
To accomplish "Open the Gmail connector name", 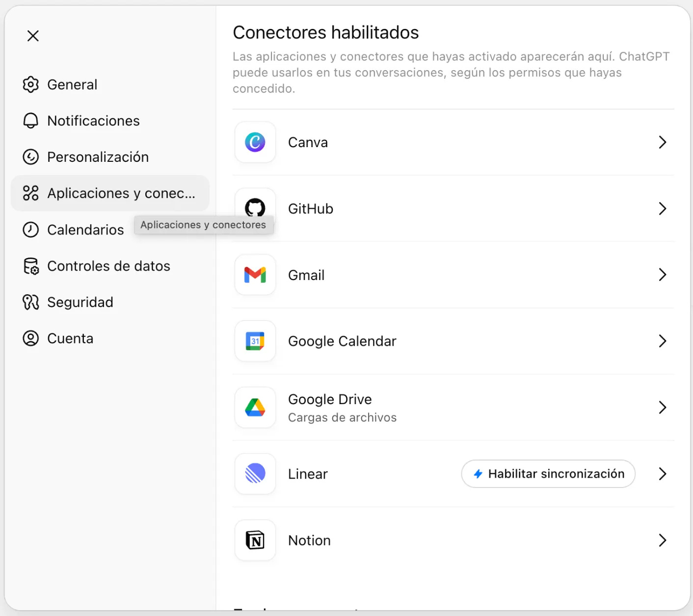I will point(306,275).
